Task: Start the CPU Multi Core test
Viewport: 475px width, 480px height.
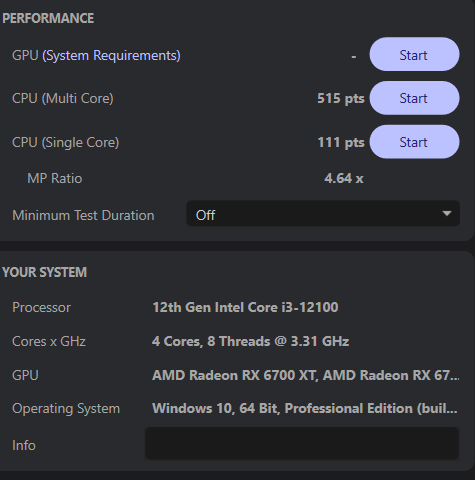Action: coord(414,98)
